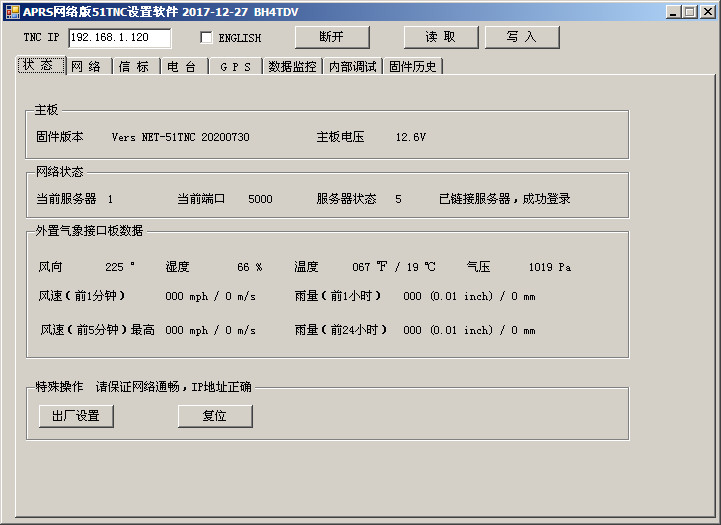View the 固件历史 firmware history tab
Image resolution: width=721 pixels, height=525 pixels.
[x=413, y=67]
